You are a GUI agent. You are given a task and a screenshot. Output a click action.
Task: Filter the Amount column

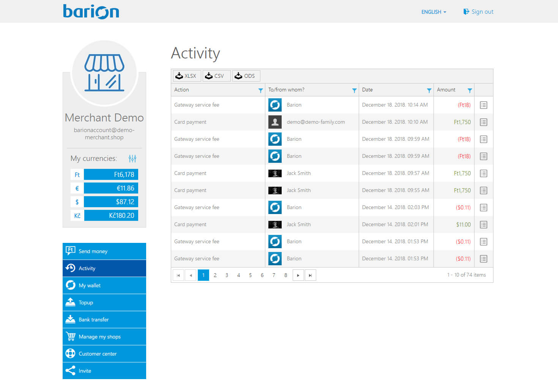pyautogui.click(x=470, y=90)
